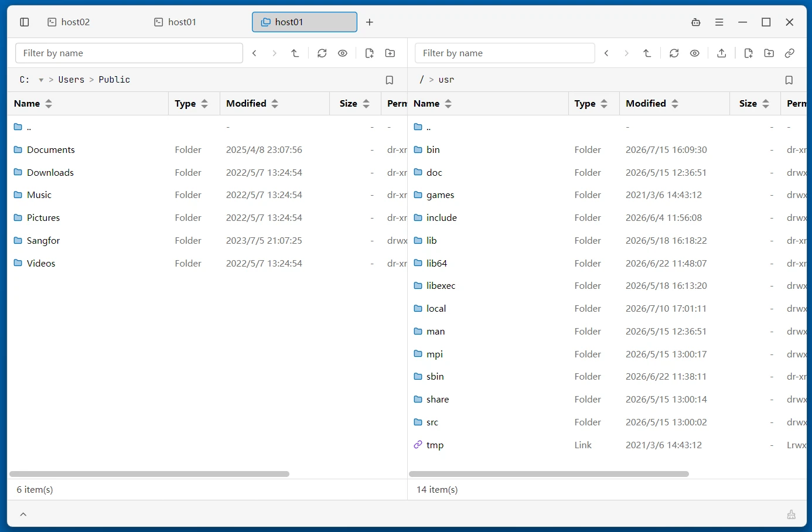The height and width of the screenshot is (532, 812).
Task: Click the link icon in remote toolbar
Action: pyautogui.click(x=790, y=53)
